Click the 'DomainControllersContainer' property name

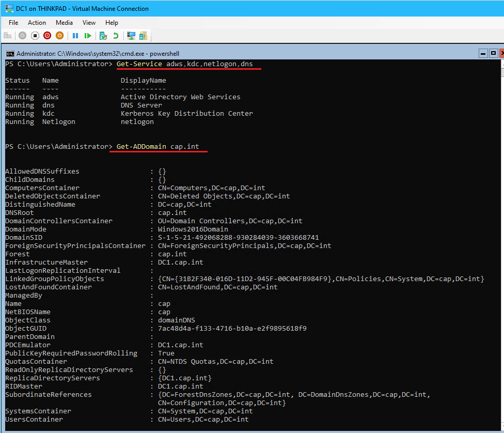tap(59, 221)
